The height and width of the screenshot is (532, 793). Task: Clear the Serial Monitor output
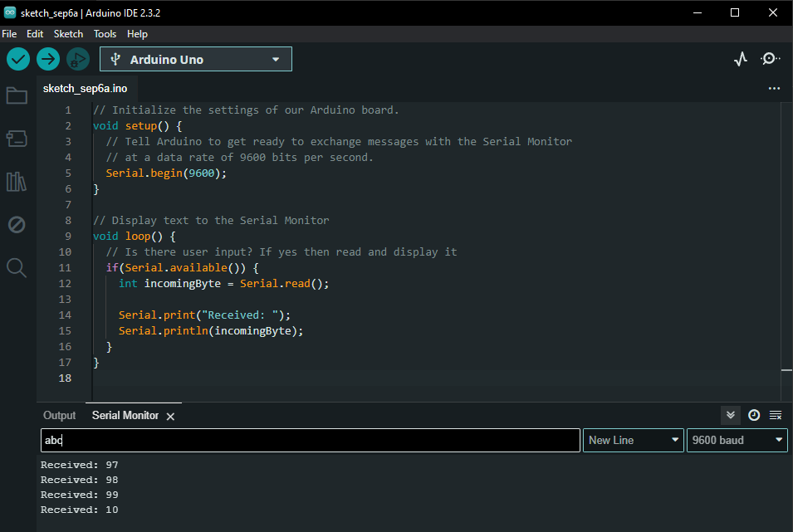(776, 415)
